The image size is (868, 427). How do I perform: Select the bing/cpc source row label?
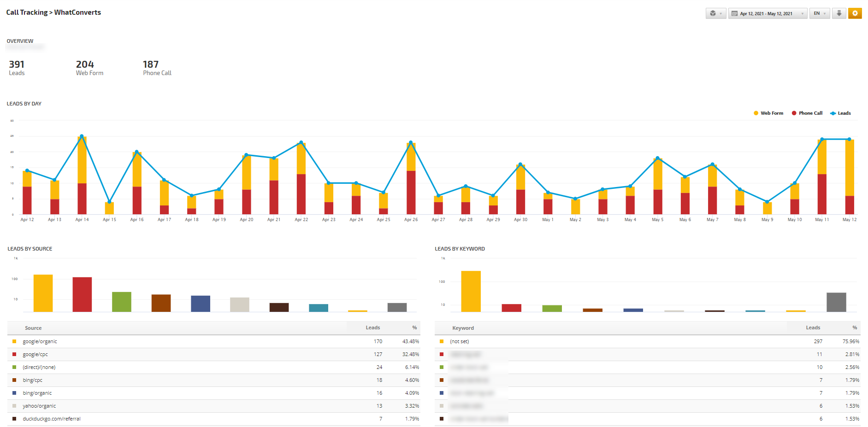(33, 380)
